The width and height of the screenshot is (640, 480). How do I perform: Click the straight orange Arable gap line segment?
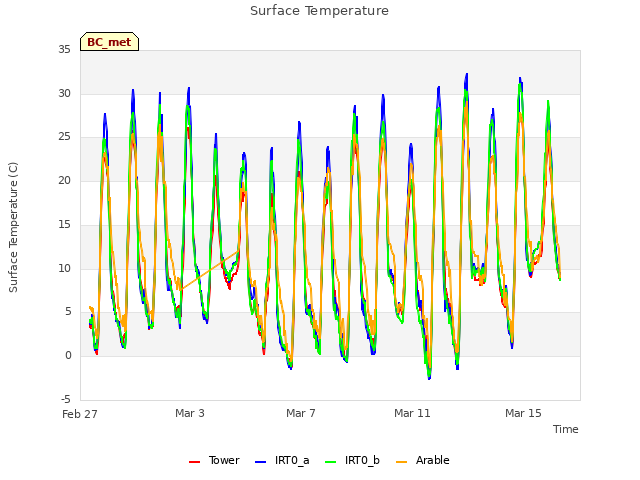point(209,270)
